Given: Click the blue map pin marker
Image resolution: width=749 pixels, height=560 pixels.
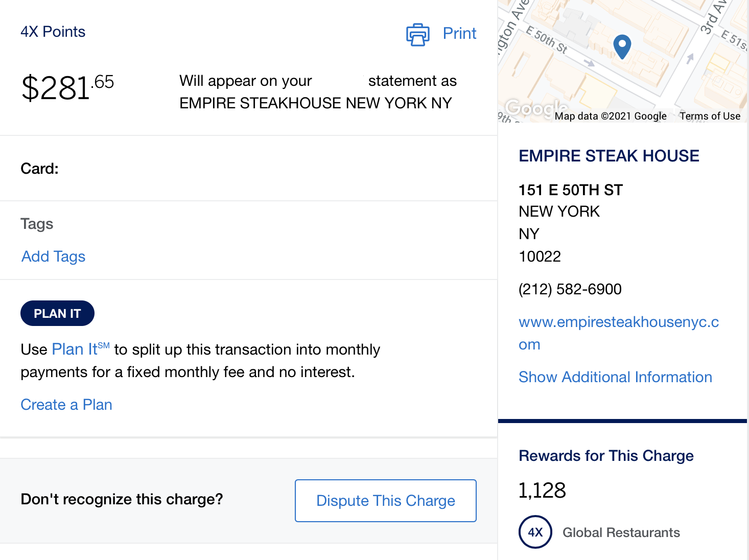Looking at the screenshot, I should tap(622, 46).
